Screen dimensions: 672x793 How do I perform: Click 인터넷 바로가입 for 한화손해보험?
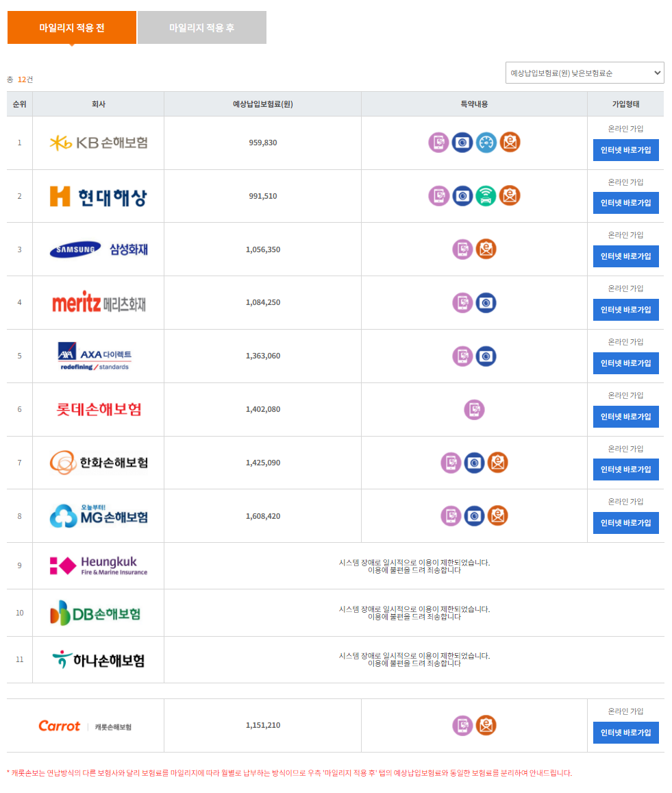point(625,469)
